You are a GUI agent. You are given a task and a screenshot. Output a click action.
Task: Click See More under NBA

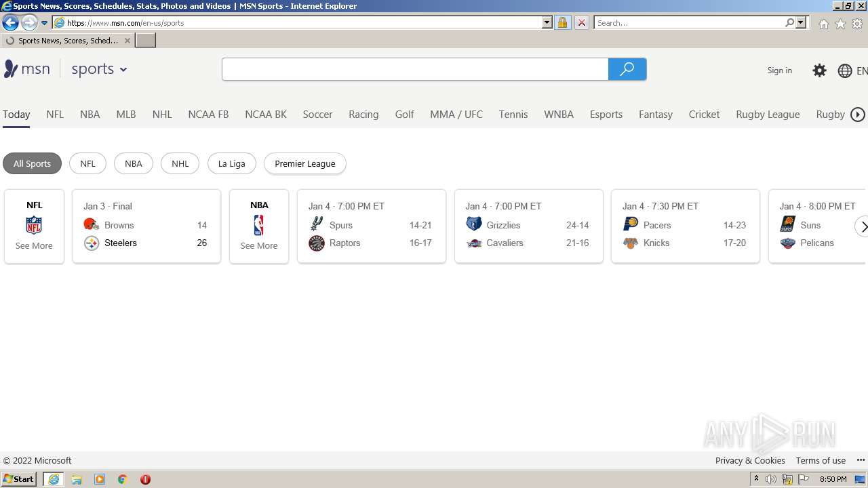259,245
